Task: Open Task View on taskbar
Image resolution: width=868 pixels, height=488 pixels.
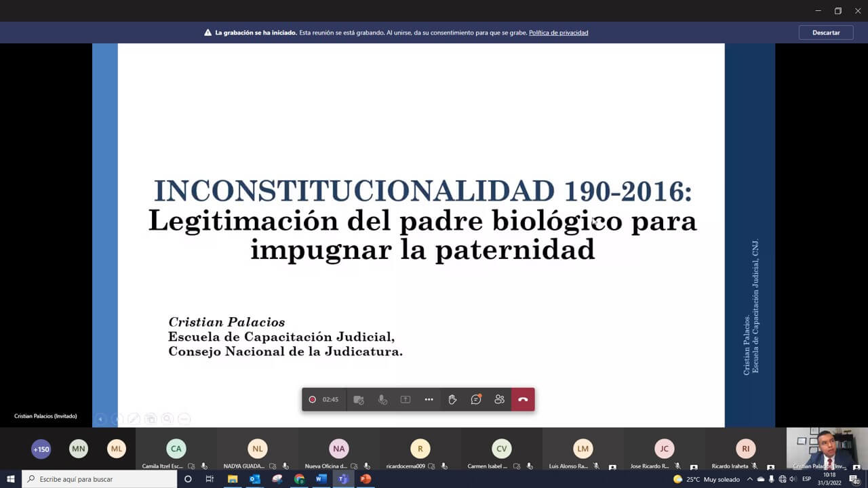Action: (210, 479)
